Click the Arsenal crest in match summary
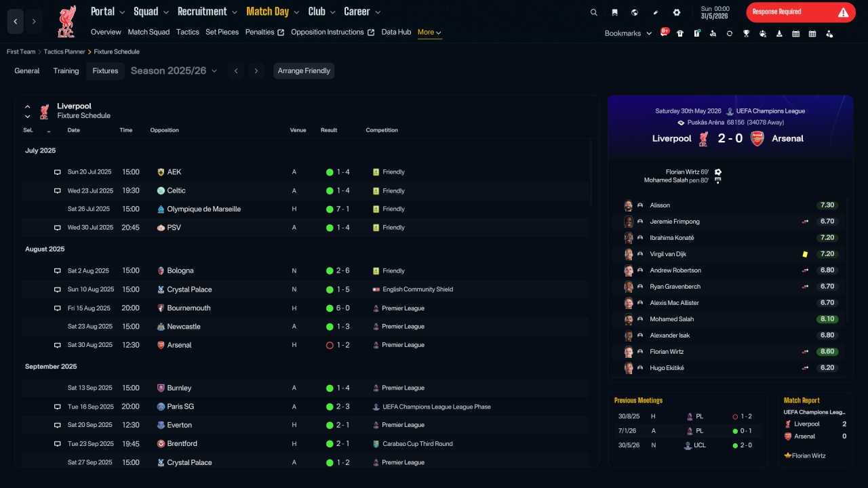The width and height of the screenshot is (868, 488). click(x=757, y=138)
